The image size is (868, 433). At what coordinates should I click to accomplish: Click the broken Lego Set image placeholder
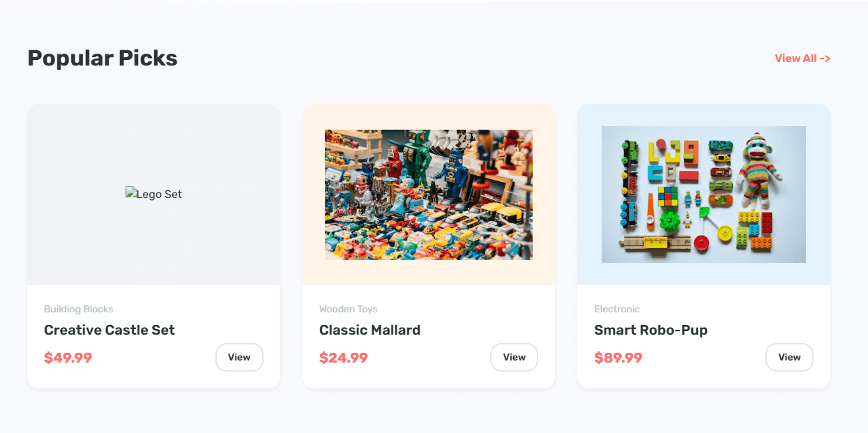[153, 195]
